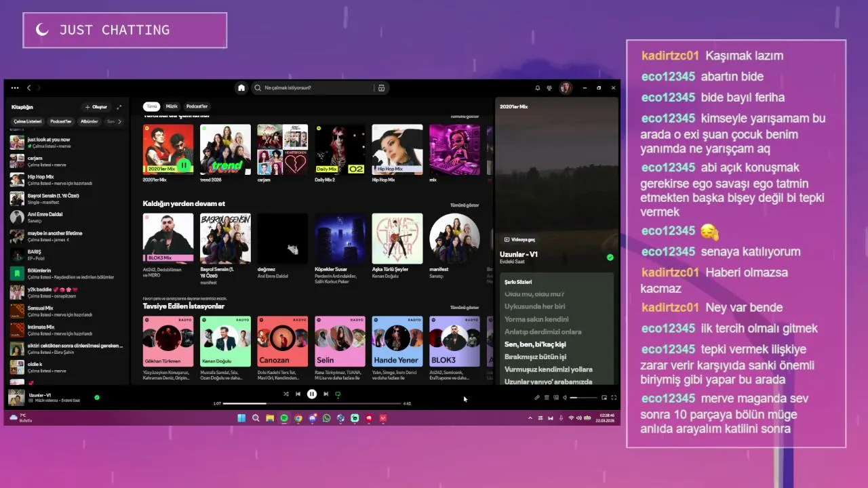Adjust the volume slider
This screenshot has width=868, height=488.
point(583,398)
